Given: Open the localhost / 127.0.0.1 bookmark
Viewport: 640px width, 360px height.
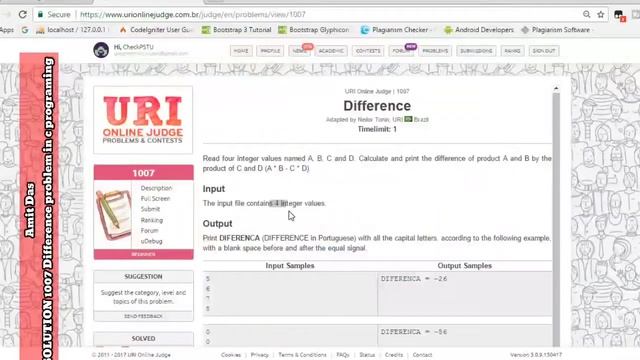Looking at the screenshot, I should (73, 30).
